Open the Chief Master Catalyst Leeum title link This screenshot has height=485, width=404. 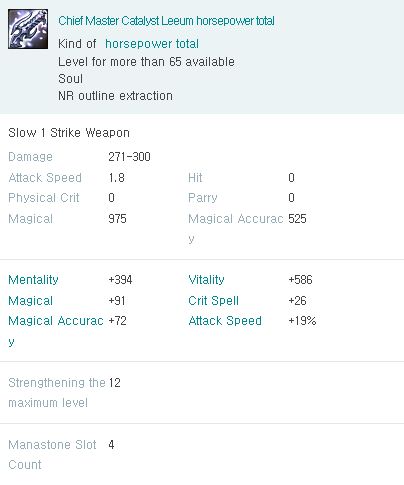pyautogui.click(x=166, y=21)
